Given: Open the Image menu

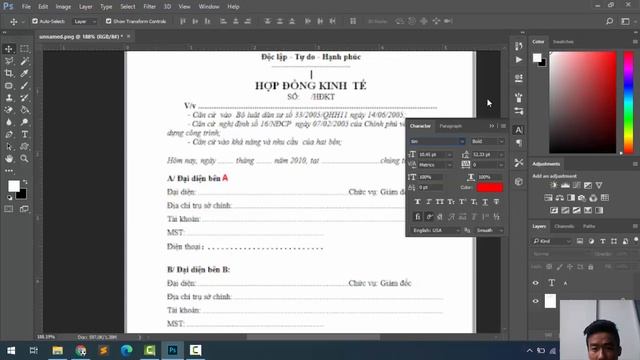Looking at the screenshot, I should point(63,7).
